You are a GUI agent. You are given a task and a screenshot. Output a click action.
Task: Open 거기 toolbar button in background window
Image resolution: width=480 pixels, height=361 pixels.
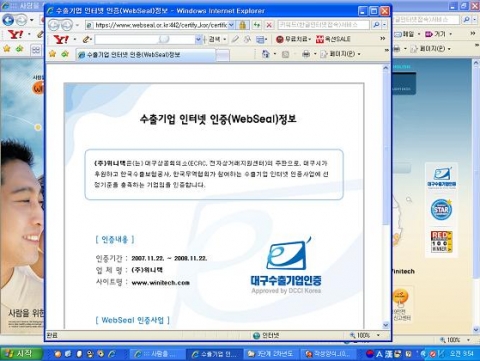pyautogui.click(x=435, y=34)
